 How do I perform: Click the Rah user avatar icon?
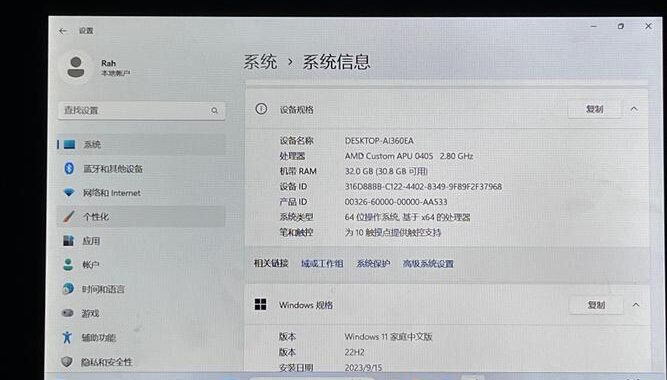pyautogui.click(x=76, y=67)
